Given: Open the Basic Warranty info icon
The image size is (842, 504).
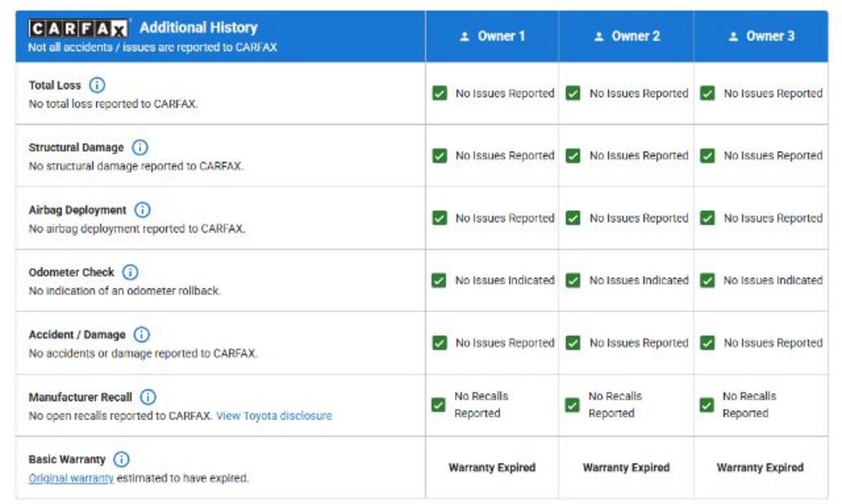Looking at the screenshot, I should [x=122, y=460].
